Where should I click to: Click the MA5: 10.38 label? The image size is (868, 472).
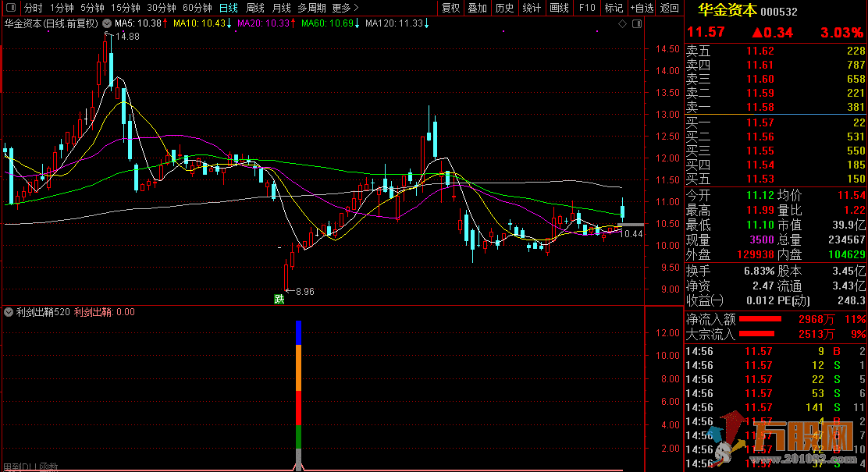(138, 23)
